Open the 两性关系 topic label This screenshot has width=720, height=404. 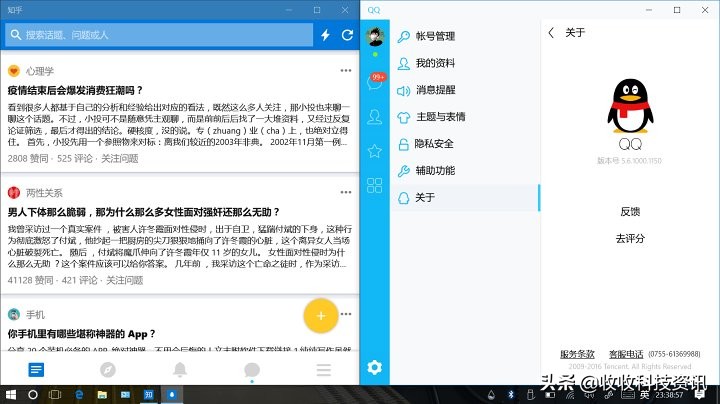[x=44, y=193]
